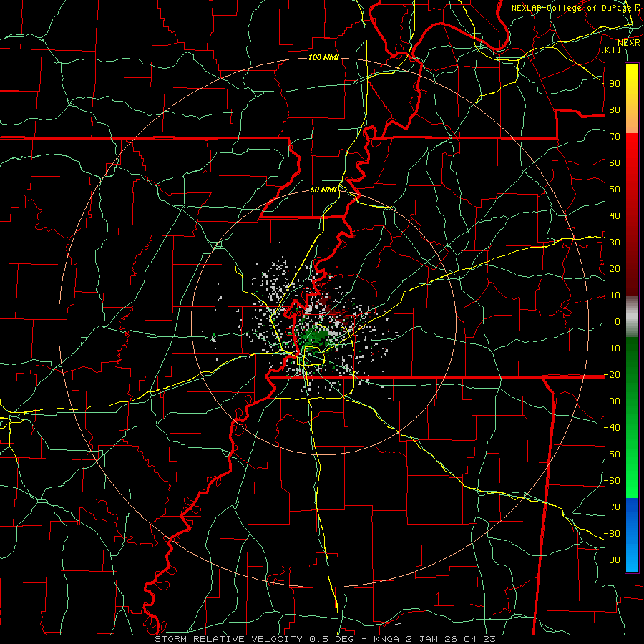
Task: Click the "-30" value on velocity scale
Action: pyautogui.click(x=612, y=401)
